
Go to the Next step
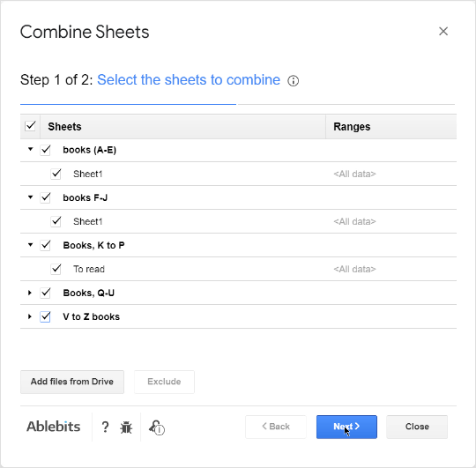(x=346, y=427)
